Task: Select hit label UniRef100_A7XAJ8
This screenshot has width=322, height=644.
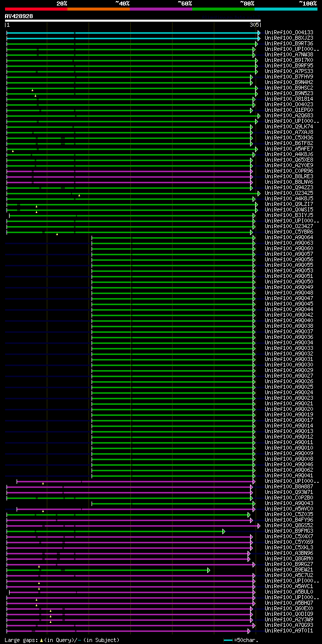Action: [x=289, y=132]
